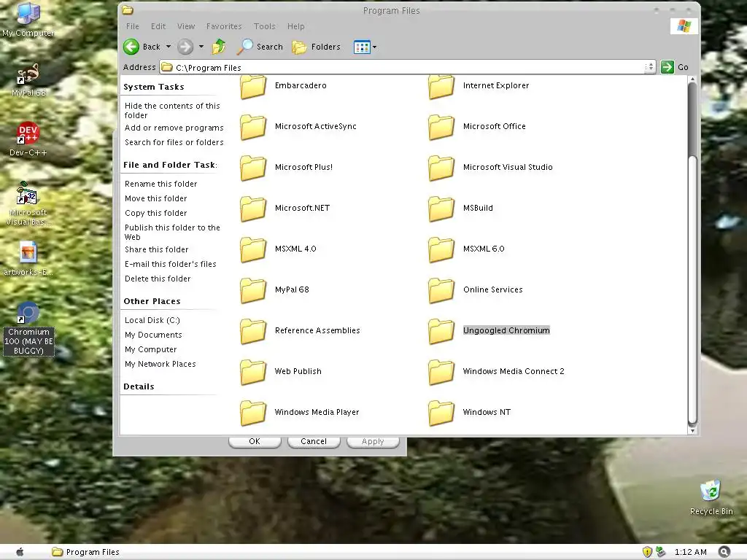Viewport: 747px width, 560px height.
Task: Click the folder list vertical scrollbar
Action: (x=692, y=254)
